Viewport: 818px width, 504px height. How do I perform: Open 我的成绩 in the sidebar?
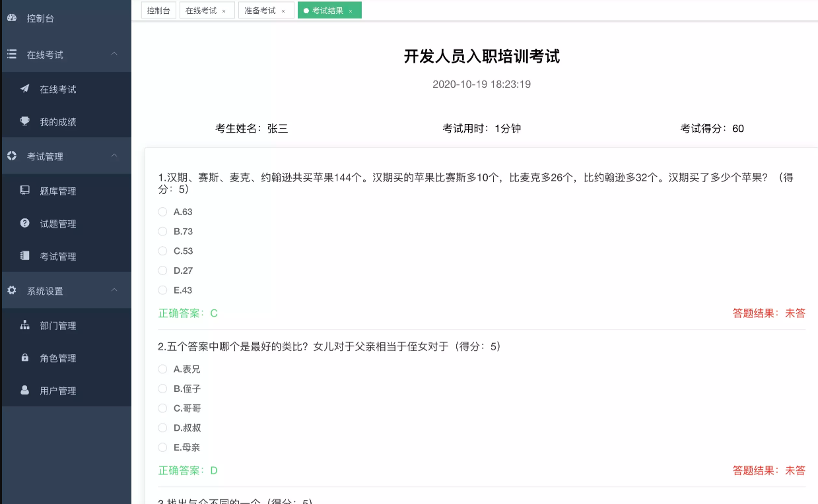point(66,122)
